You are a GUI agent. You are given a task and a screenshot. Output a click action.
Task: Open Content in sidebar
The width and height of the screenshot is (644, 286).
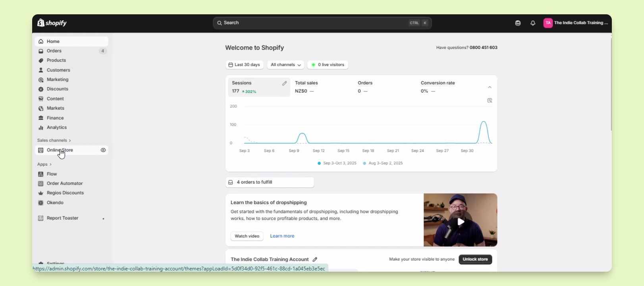[x=71, y=99]
